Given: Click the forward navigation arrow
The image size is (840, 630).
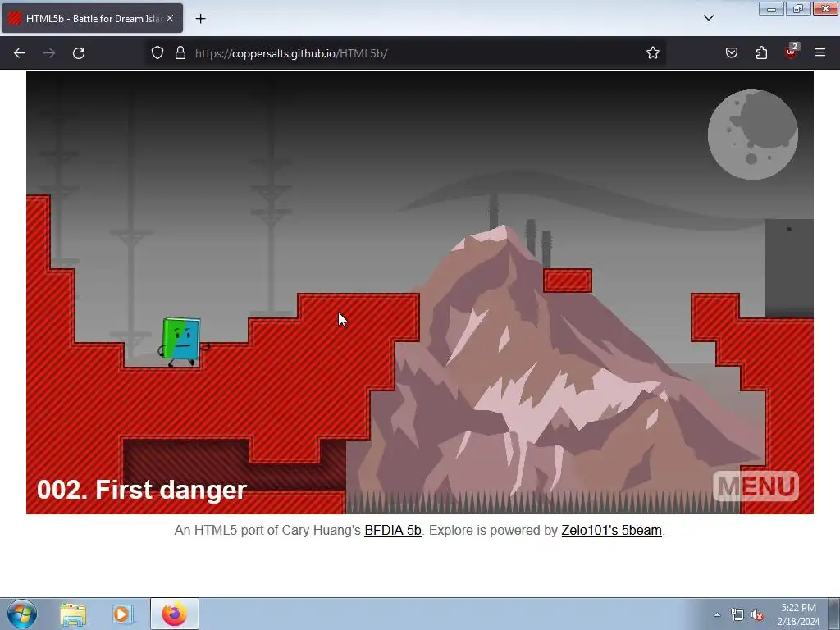Looking at the screenshot, I should [x=49, y=53].
